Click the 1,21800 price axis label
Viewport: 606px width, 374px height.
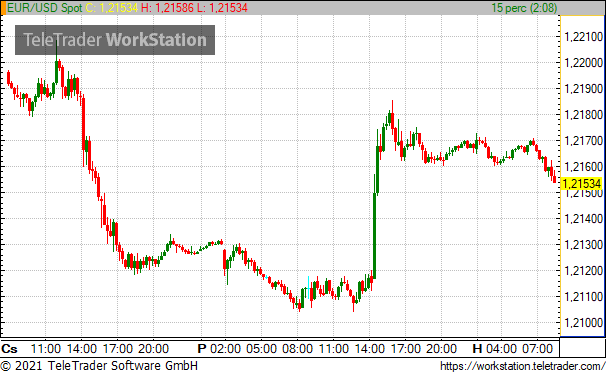[x=584, y=115]
